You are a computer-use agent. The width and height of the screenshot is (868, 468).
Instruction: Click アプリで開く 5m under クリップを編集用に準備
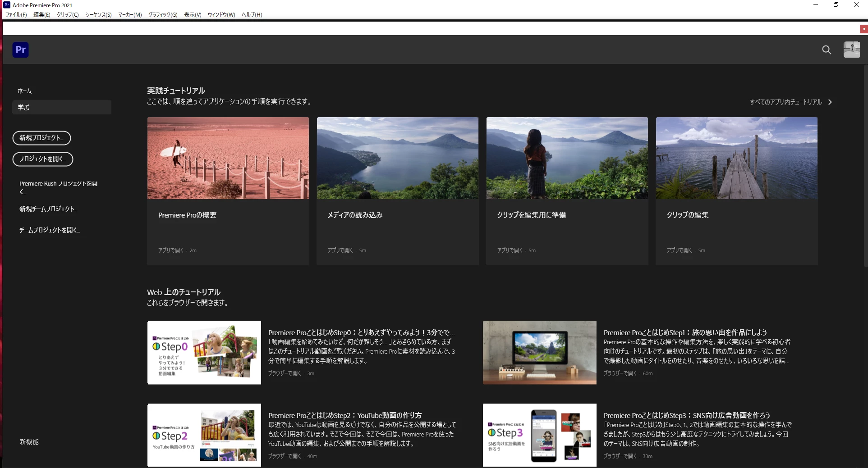tap(516, 250)
